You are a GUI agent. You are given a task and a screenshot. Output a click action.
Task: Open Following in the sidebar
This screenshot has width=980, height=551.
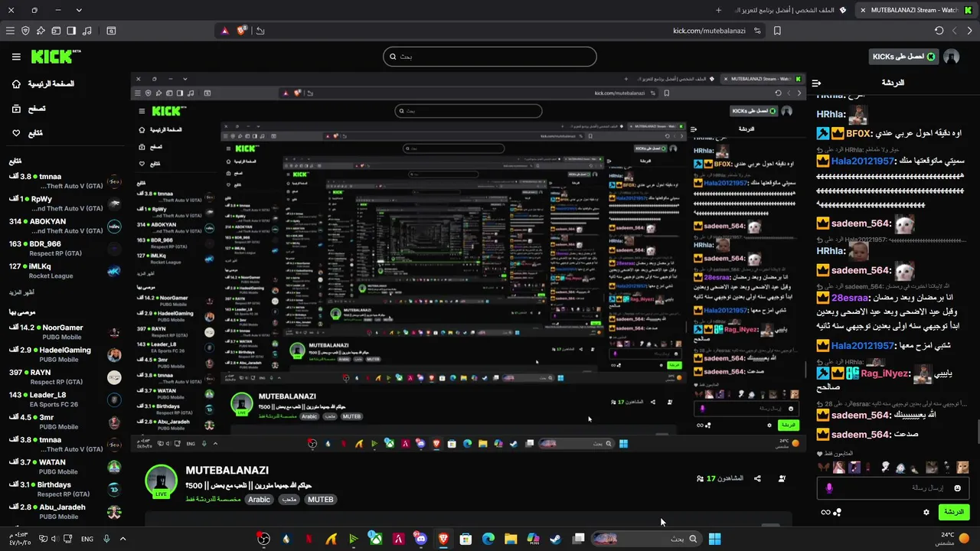(28, 133)
